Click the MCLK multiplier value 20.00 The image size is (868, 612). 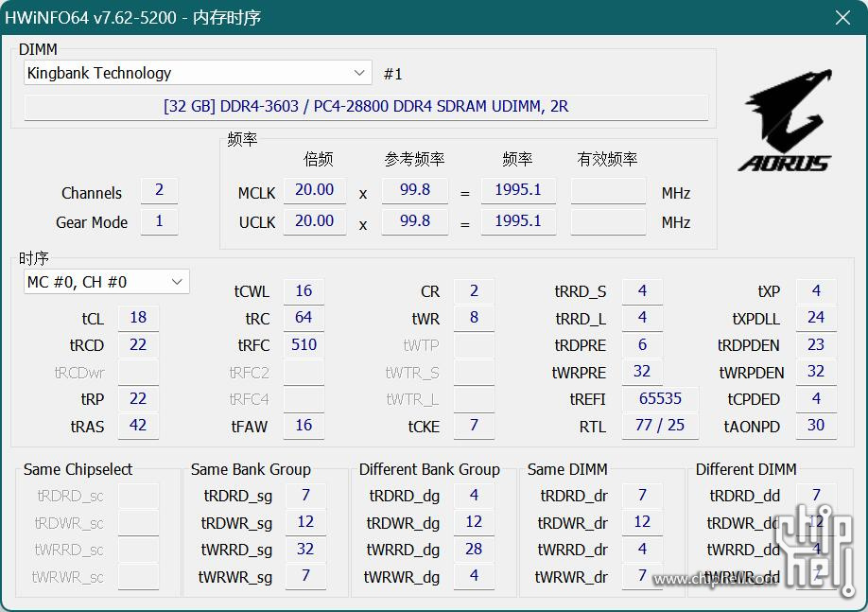click(x=315, y=190)
